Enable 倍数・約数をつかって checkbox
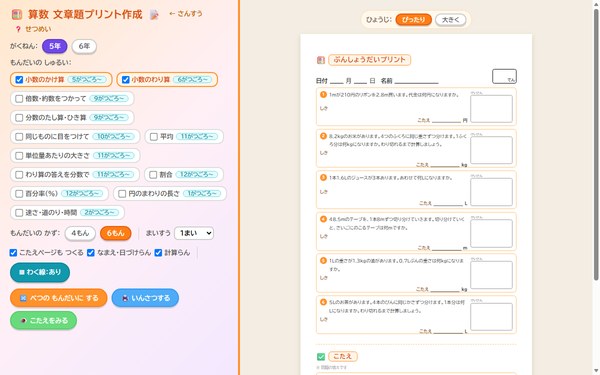The width and height of the screenshot is (600, 375). click(x=19, y=99)
